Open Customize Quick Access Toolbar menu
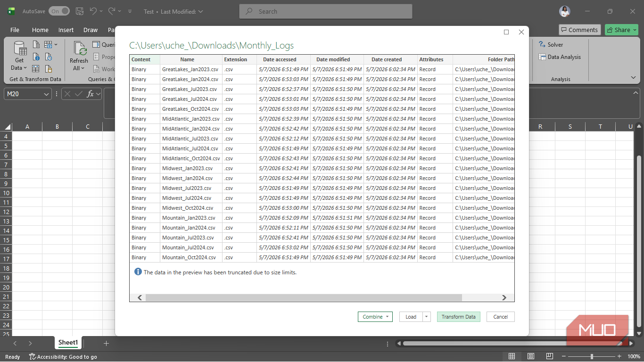This screenshot has width=644, height=362. [130, 11]
